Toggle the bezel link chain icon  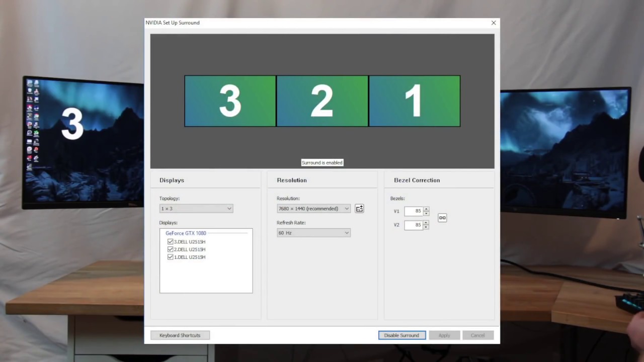442,218
